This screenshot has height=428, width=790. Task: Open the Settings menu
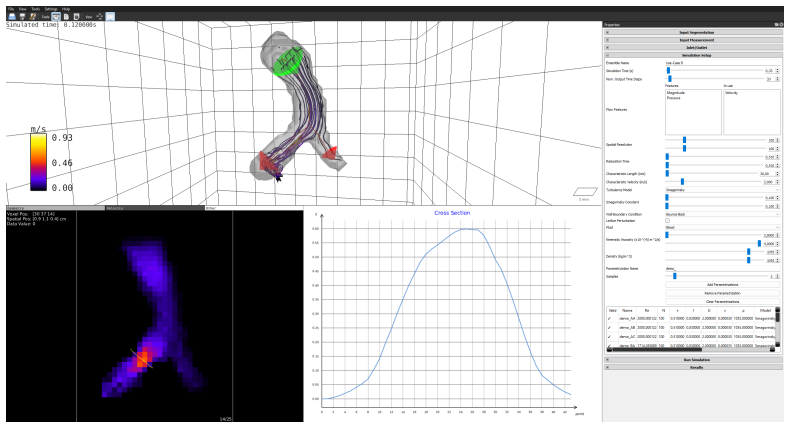pyautogui.click(x=51, y=9)
